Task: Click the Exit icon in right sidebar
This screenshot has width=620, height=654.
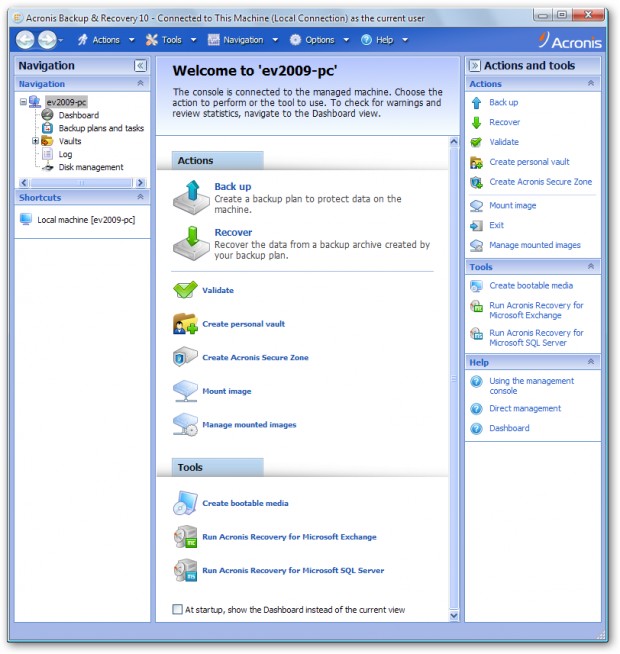Action: [476, 226]
